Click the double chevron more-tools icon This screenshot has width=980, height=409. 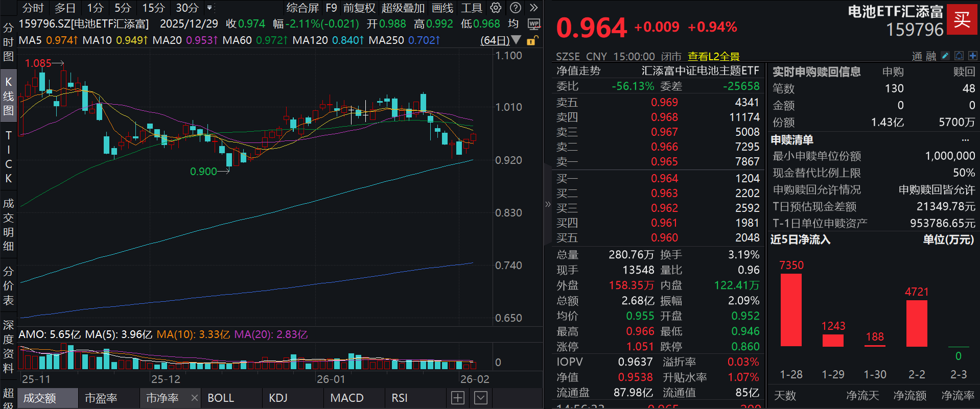pyautogui.click(x=534, y=8)
